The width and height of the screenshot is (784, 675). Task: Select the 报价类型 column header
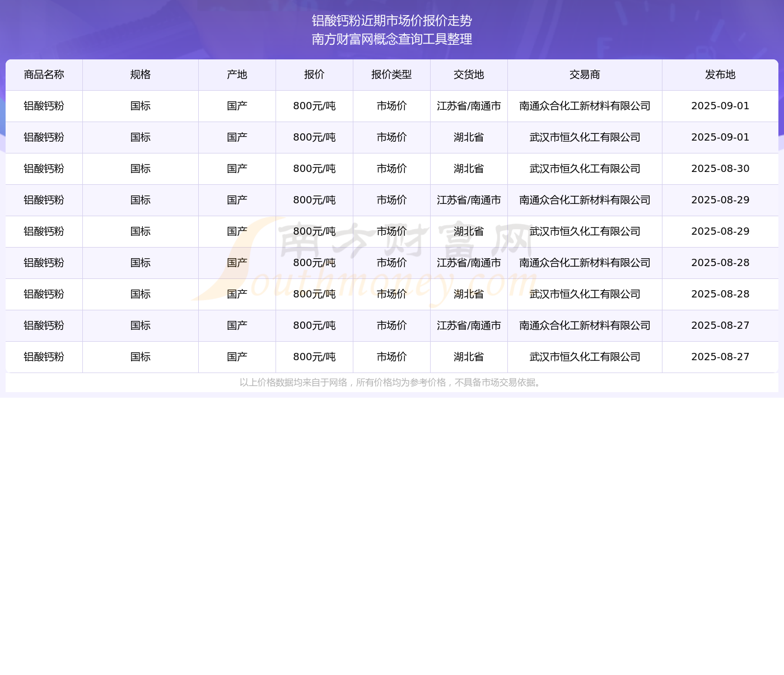(x=391, y=75)
